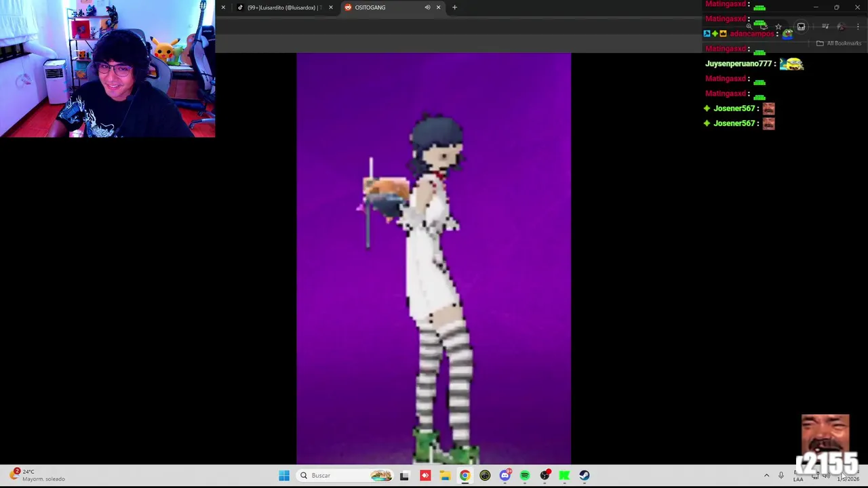Open the weather widget showing 24°C
The height and width of the screenshot is (488, 868).
click(x=37, y=475)
